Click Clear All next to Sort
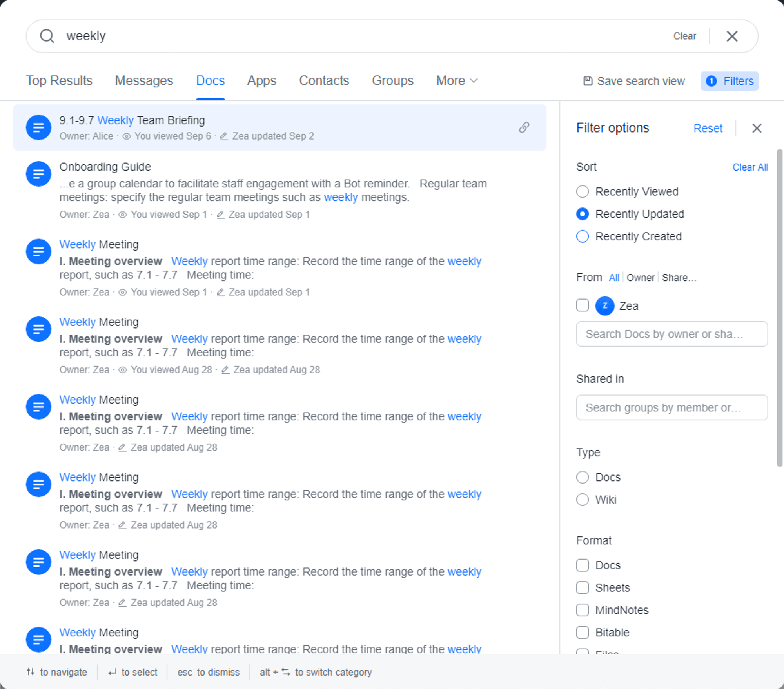The height and width of the screenshot is (689, 784). click(750, 167)
